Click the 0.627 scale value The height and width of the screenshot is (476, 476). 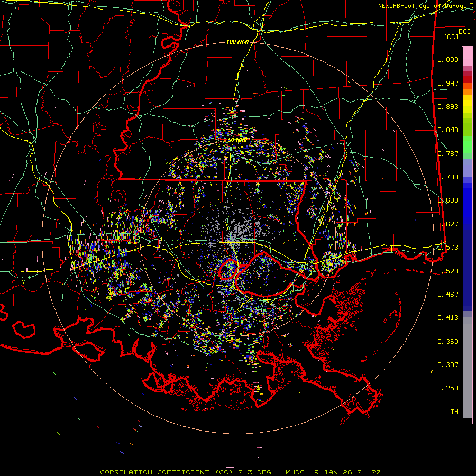point(448,224)
